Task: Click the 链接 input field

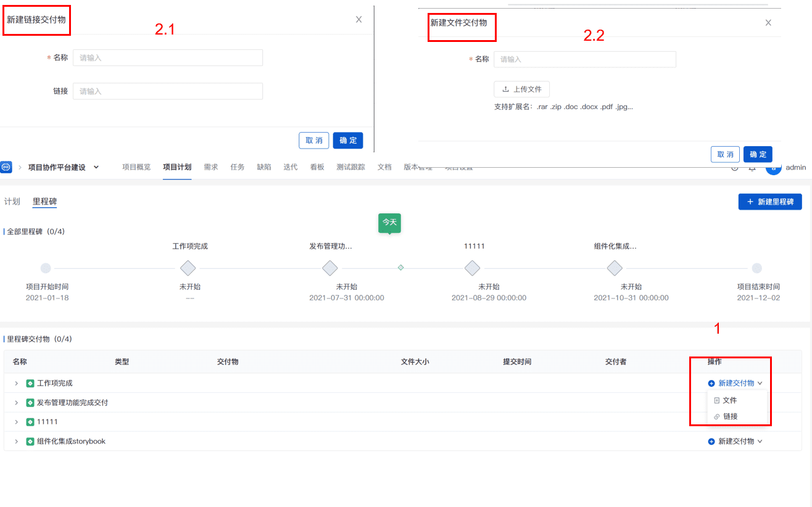Action: [x=168, y=91]
